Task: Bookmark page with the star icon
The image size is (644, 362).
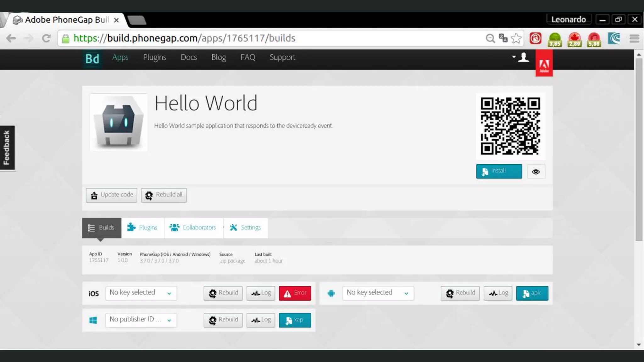Action: pos(516,38)
